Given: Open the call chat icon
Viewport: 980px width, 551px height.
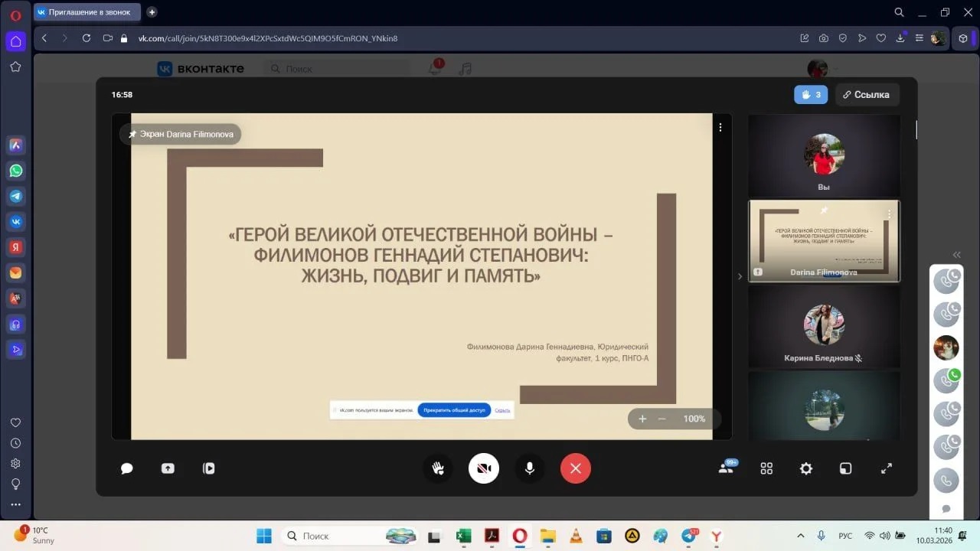Looking at the screenshot, I should click(127, 468).
